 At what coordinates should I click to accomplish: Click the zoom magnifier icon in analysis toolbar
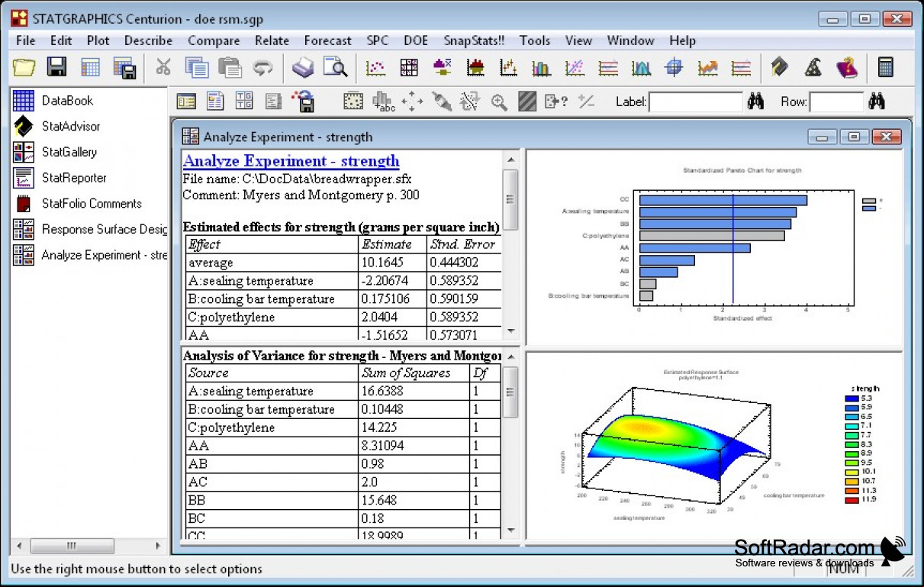(x=499, y=102)
